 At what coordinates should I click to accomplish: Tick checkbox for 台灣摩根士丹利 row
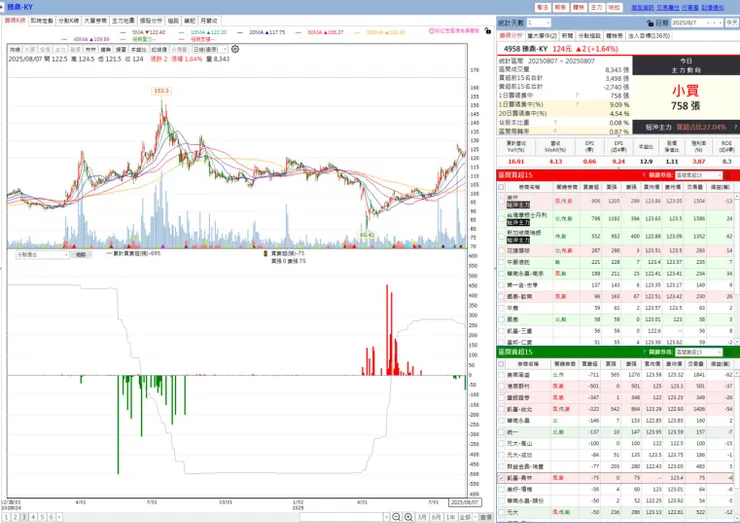click(x=501, y=219)
